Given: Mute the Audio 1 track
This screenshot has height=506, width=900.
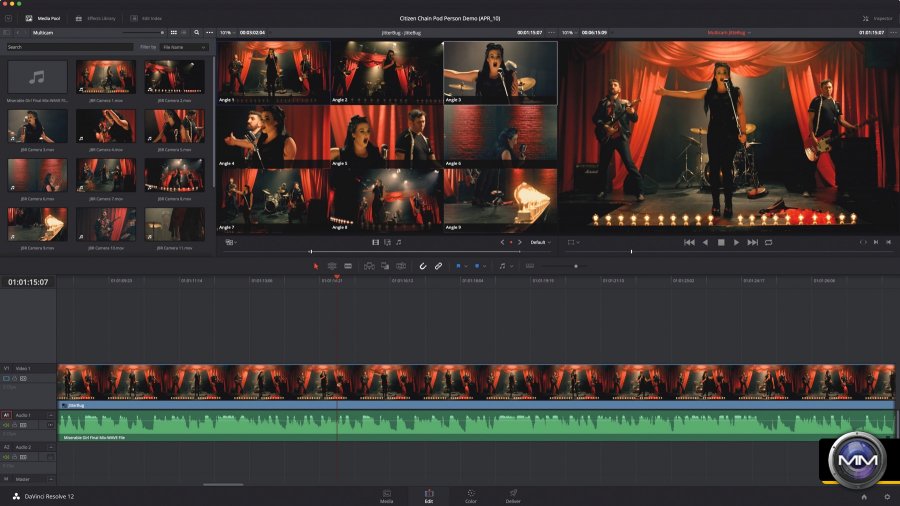Looking at the screenshot, I should [x=6, y=425].
